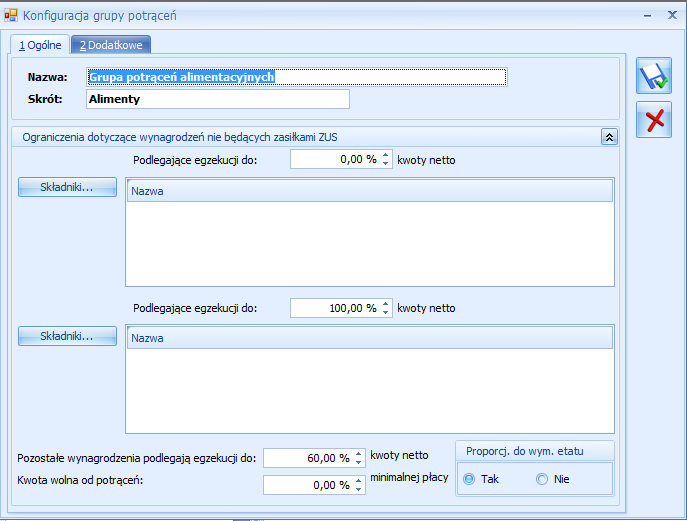Click the Nazwa column header in second list

[x=370, y=338]
